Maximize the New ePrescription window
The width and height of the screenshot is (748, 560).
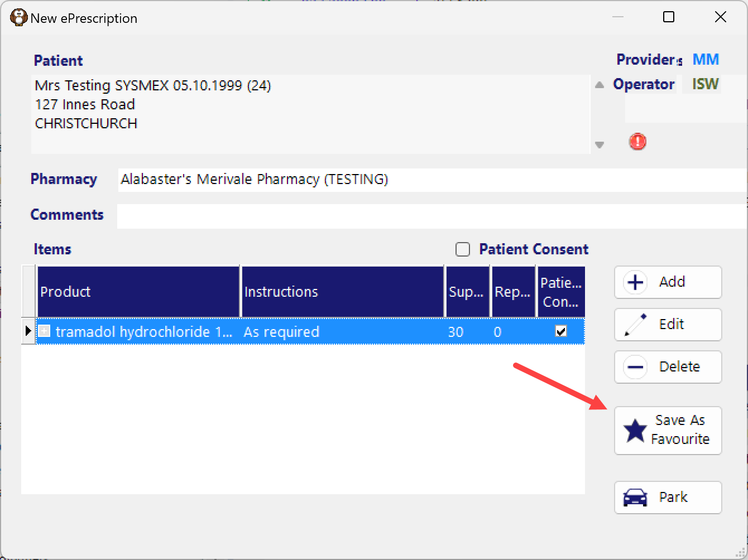669,17
